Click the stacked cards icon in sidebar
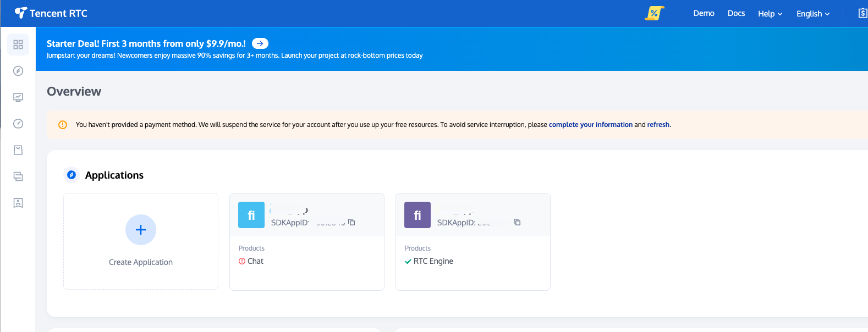Image resolution: width=868 pixels, height=332 pixels. [x=18, y=176]
